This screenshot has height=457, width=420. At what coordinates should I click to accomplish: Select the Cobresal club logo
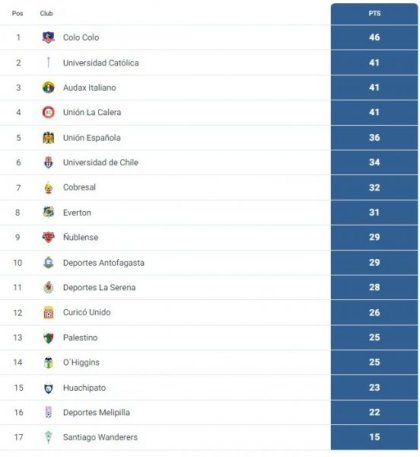(x=48, y=187)
